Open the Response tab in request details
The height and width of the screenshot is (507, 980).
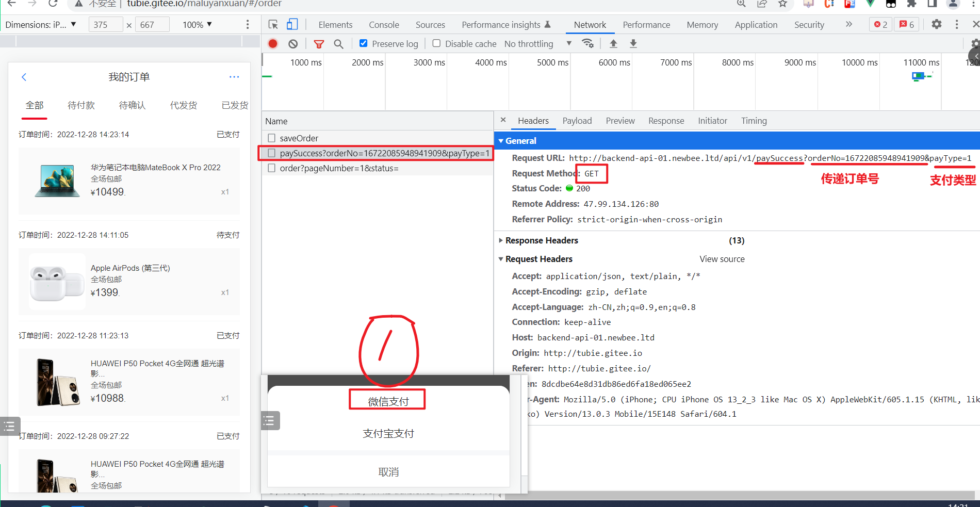(666, 121)
